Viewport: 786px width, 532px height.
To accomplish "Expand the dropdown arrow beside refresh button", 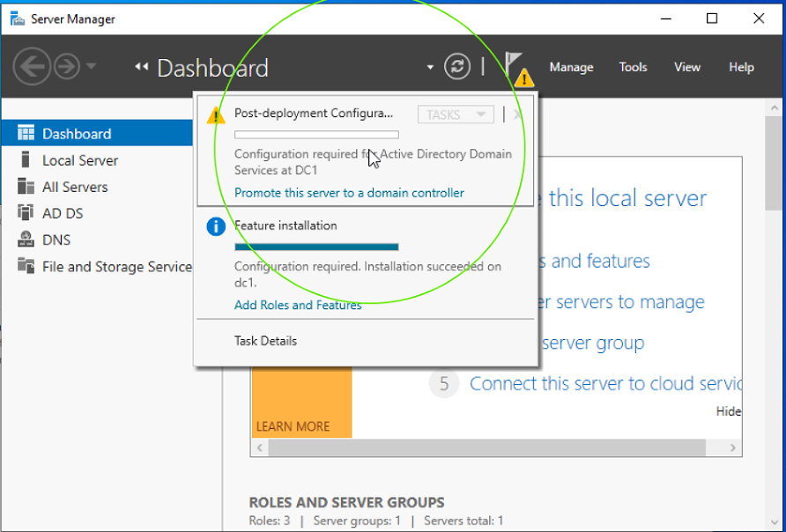I will pyautogui.click(x=430, y=67).
